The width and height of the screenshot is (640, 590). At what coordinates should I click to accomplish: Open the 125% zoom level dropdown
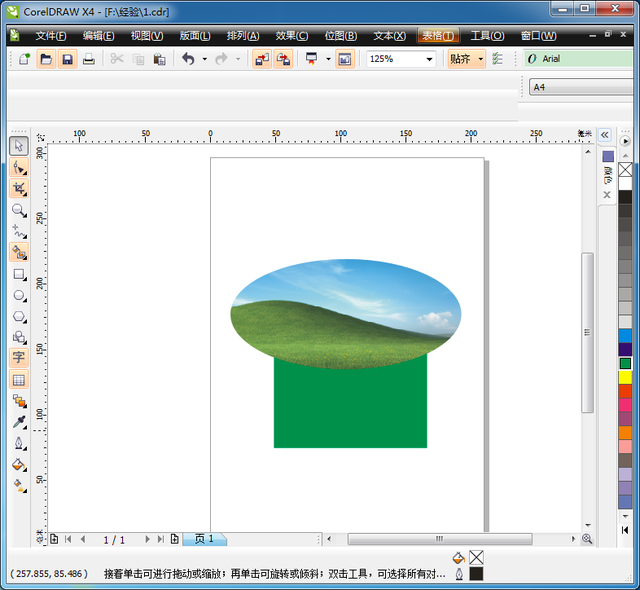(429, 59)
